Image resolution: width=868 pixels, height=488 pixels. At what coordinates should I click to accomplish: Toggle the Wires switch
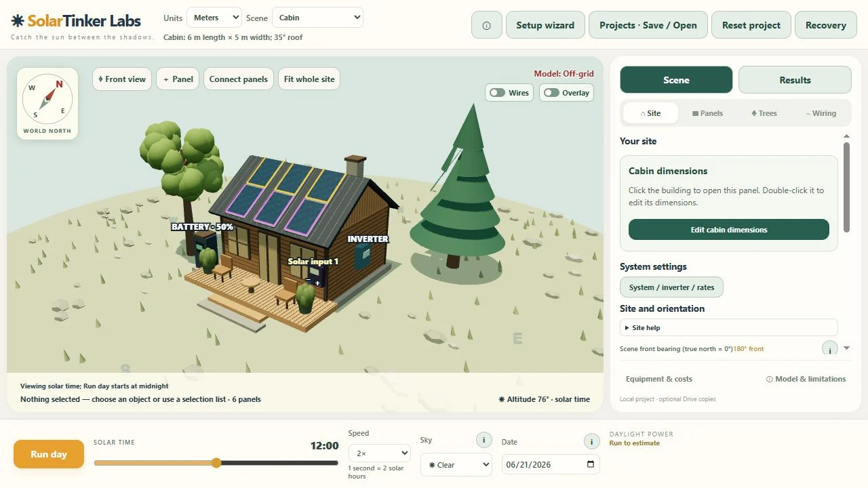pyautogui.click(x=509, y=93)
